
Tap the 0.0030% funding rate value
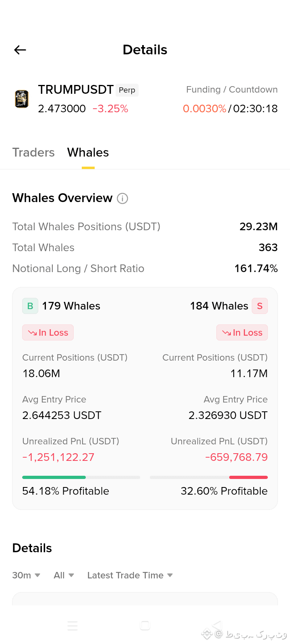point(205,109)
